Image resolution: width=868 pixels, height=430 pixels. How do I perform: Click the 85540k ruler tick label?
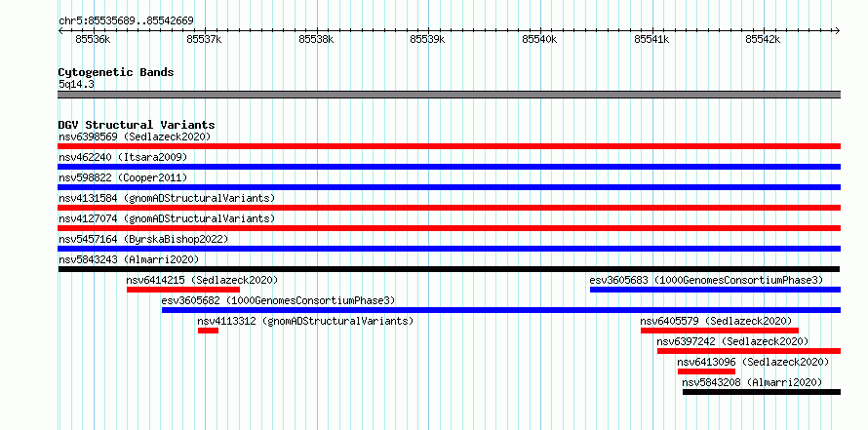tap(539, 39)
